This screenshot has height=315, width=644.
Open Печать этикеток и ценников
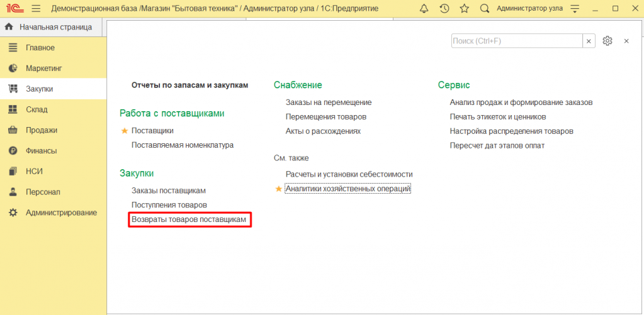point(497,116)
